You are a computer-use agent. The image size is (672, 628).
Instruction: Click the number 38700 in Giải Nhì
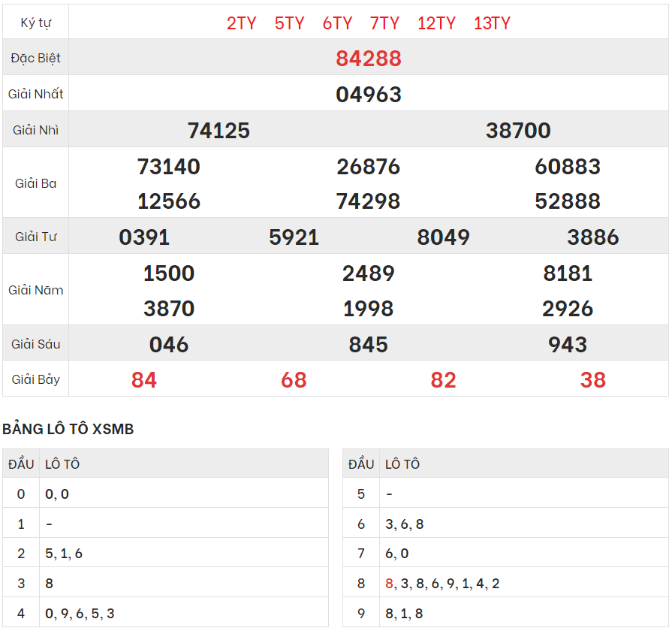pyautogui.click(x=518, y=131)
